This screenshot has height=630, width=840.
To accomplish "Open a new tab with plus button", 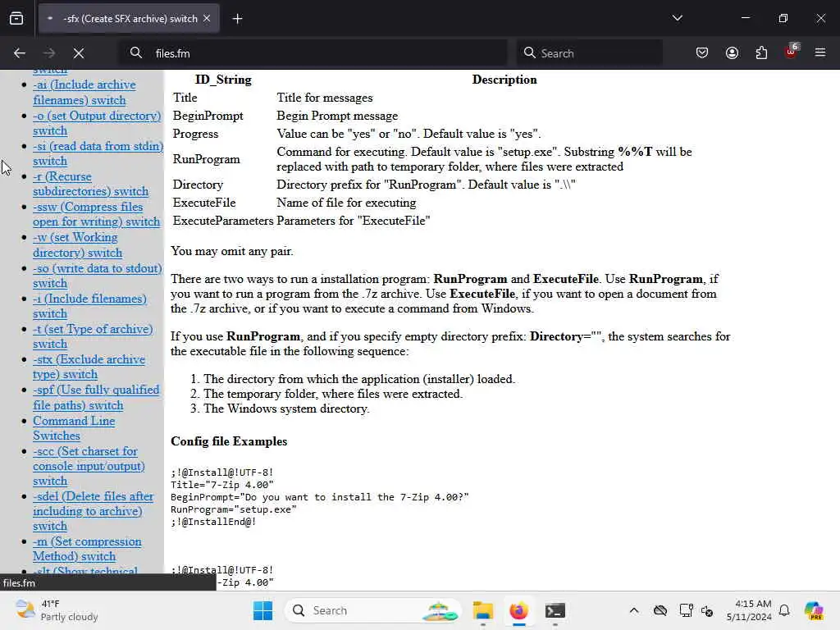I will (237, 19).
